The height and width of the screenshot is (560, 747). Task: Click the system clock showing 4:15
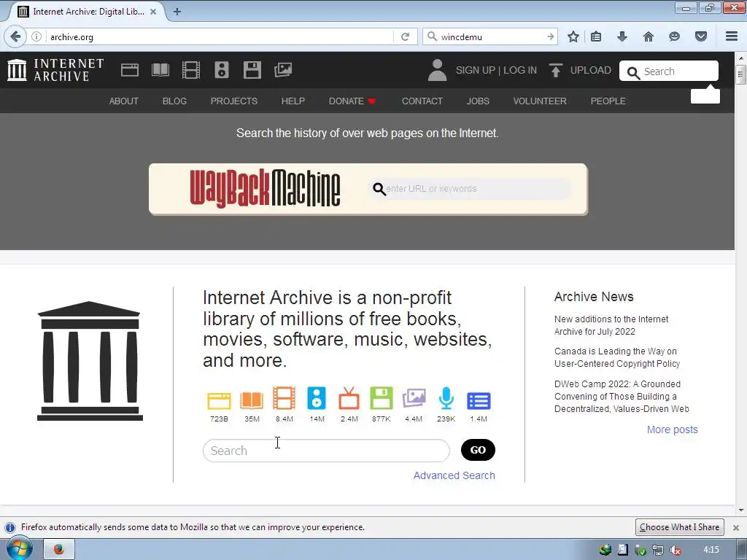(711, 550)
